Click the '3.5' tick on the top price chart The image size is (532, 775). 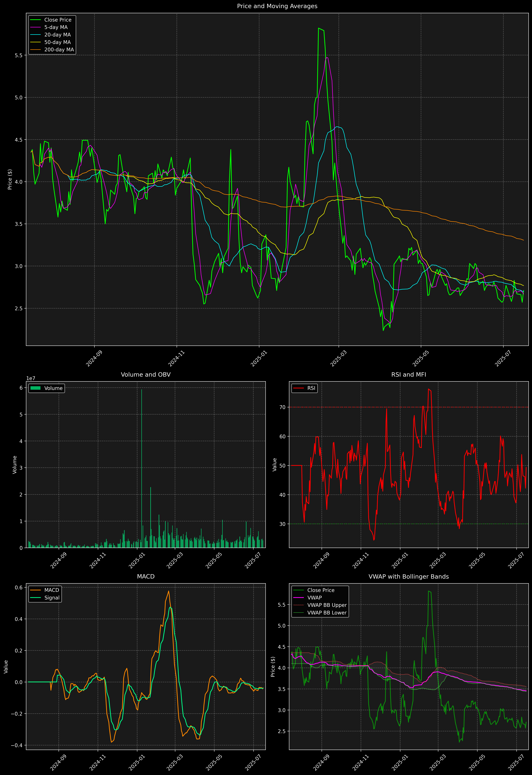tap(19, 224)
